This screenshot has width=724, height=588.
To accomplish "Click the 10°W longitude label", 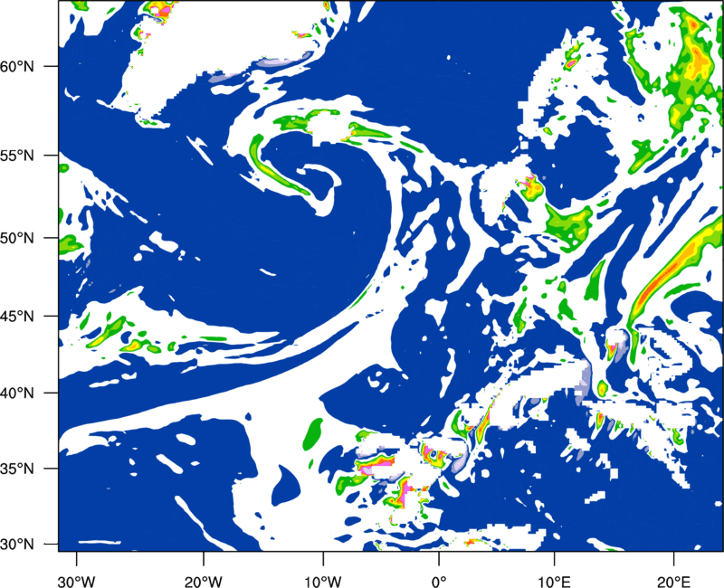I will tap(323, 582).
